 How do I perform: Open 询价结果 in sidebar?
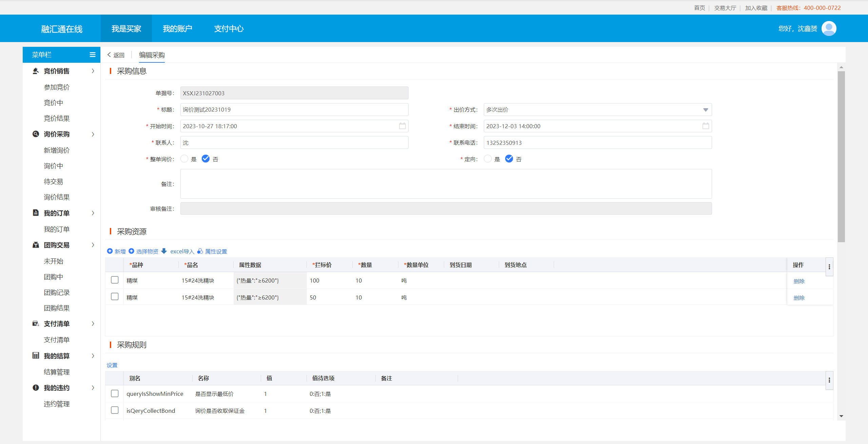click(x=57, y=197)
